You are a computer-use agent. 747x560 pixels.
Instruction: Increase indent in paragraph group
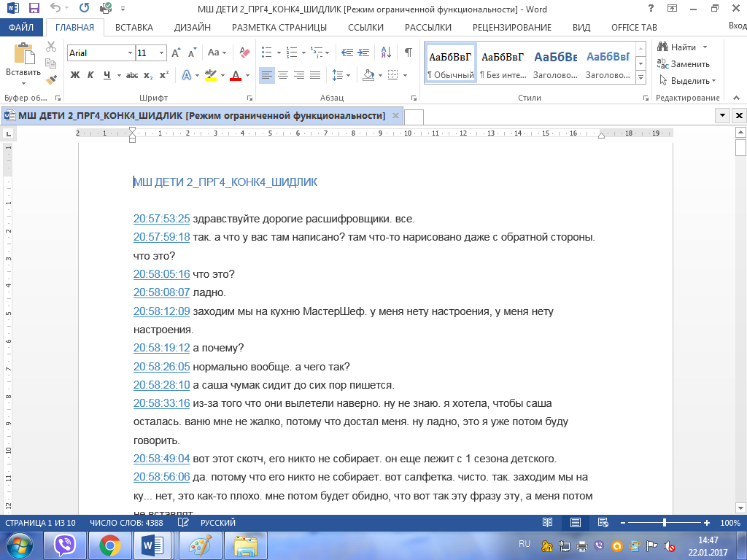click(x=363, y=52)
